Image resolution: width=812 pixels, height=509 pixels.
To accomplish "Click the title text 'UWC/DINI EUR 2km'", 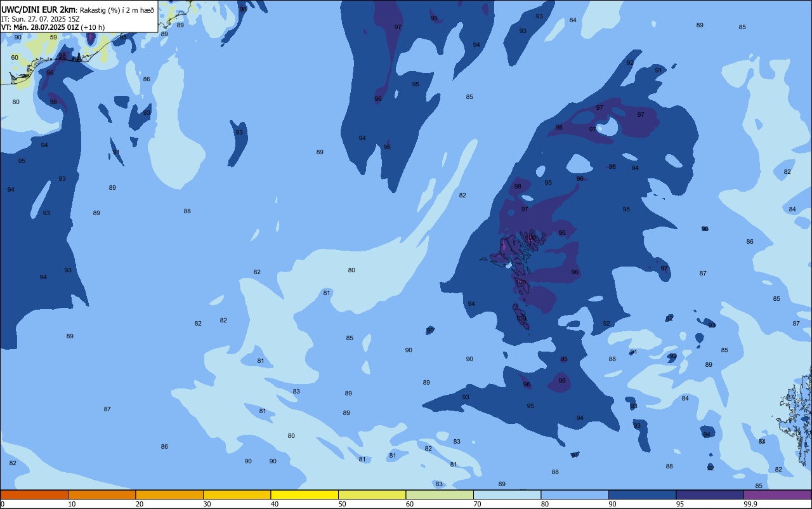I will [x=39, y=9].
